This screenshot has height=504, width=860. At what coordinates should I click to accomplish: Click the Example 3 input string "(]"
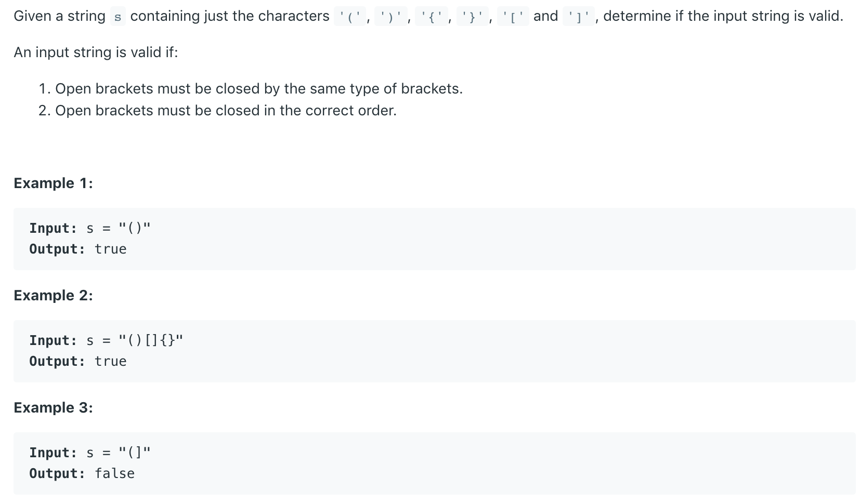[134, 453]
